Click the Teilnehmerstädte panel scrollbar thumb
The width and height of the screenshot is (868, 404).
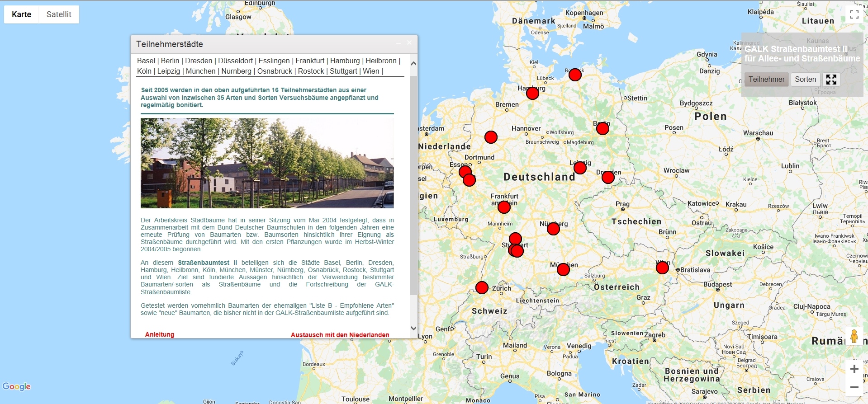click(413, 185)
